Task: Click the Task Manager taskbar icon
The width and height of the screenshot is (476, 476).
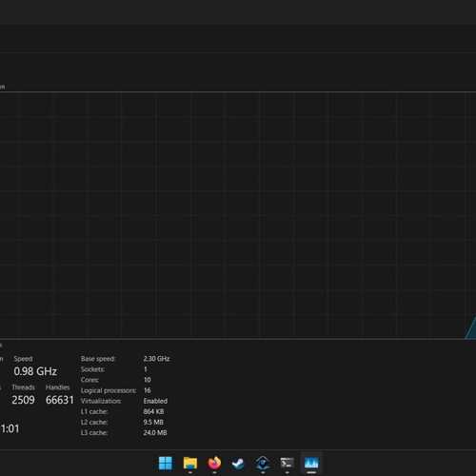Action: (x=311, y=463)
